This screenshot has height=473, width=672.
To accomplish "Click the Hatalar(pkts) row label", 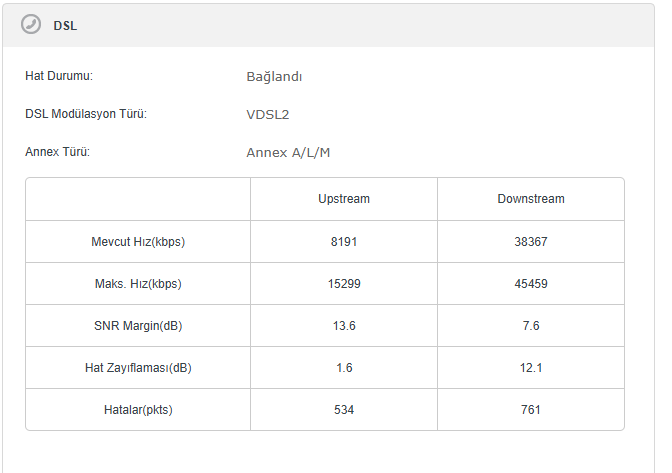I will [138, 410].
